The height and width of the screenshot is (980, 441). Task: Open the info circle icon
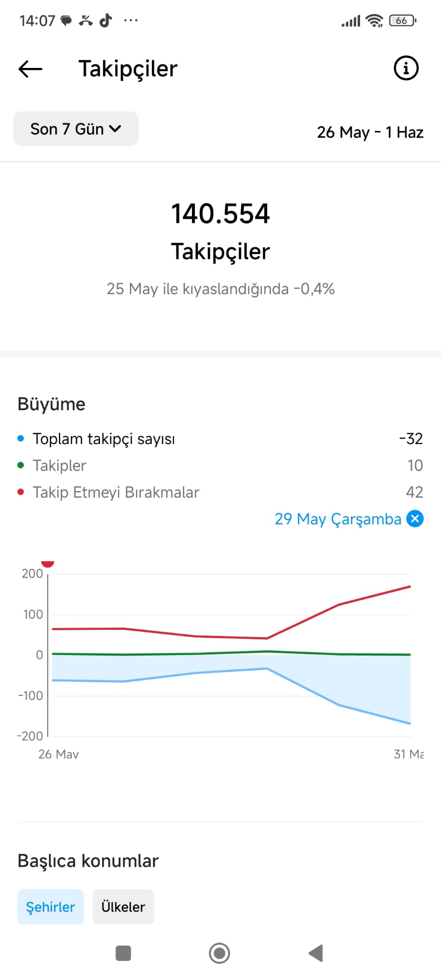(406, 68)
